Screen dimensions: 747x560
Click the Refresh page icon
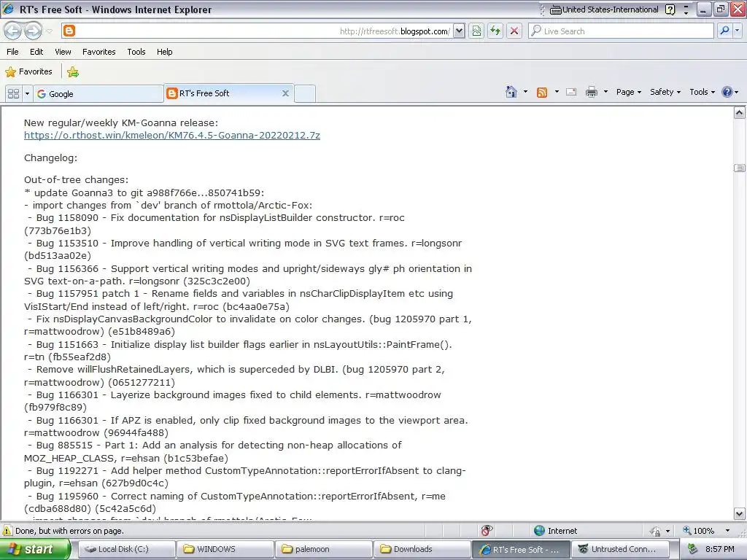(x=495, y=31)
